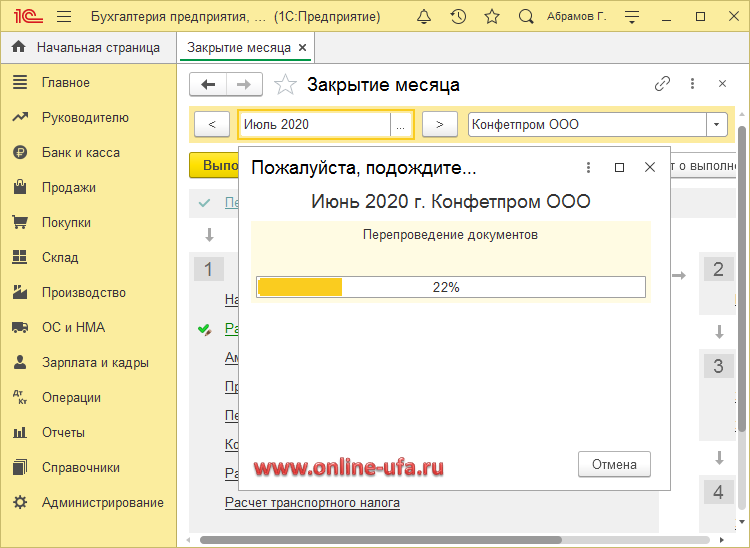Open service settings menu icon

tap(632, 17)
